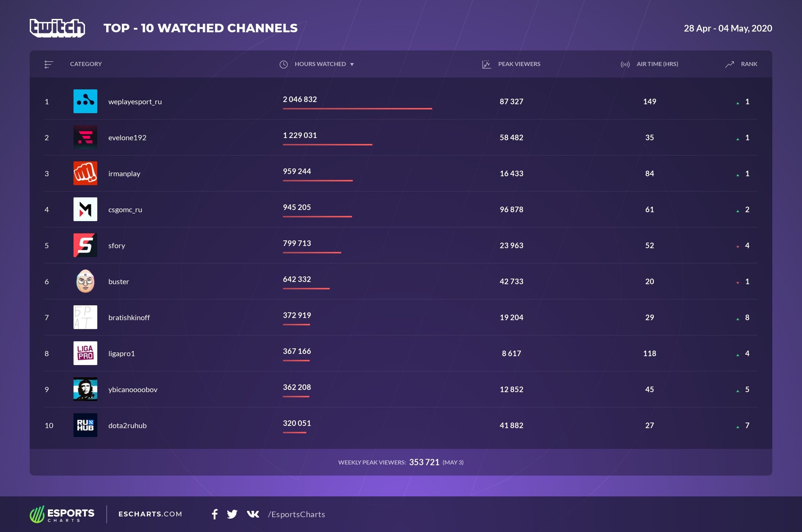Click the Esports Charts logo
This screenshot has height=532, width=802.
62,514
